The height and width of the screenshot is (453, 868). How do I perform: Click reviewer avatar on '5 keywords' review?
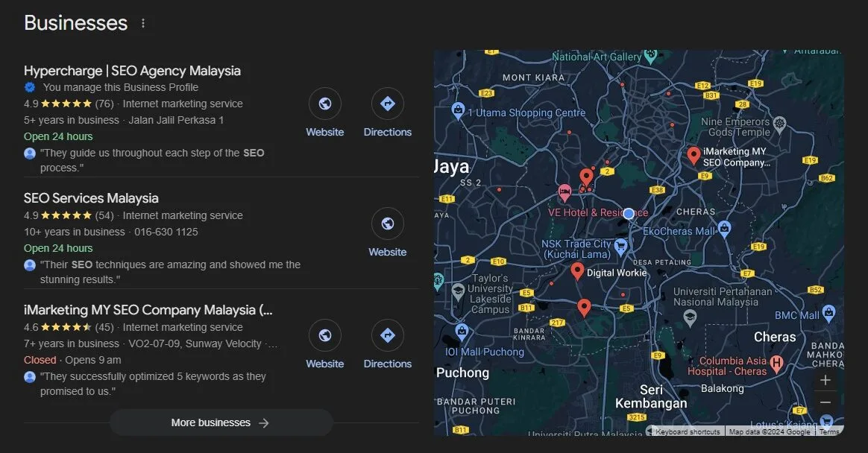click(30, 377)
